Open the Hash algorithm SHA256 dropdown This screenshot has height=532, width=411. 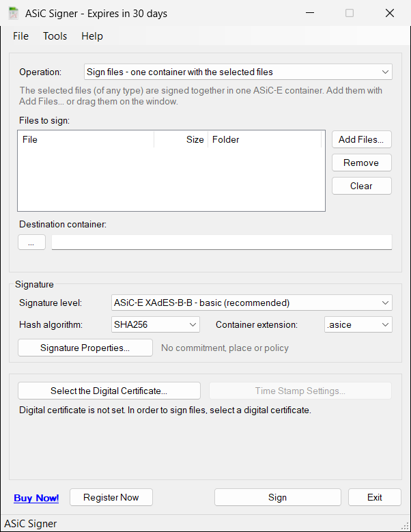[155, 324]
